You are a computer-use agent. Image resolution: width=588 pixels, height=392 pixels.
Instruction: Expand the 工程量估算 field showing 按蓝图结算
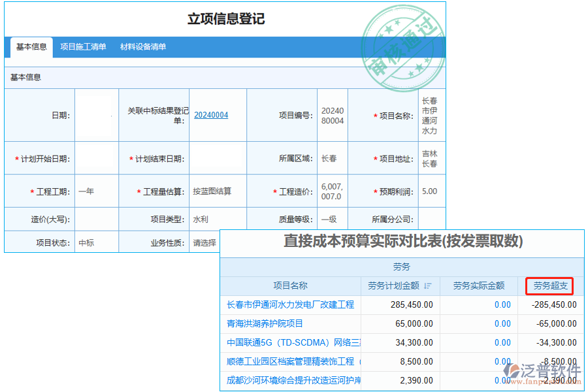pyautogui.click(x=218, y=191)
